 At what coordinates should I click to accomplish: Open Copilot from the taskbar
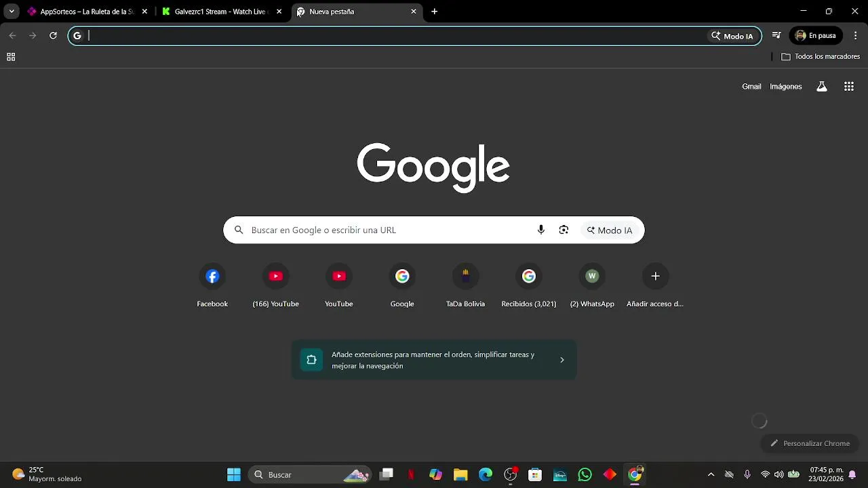coord(435,475)
